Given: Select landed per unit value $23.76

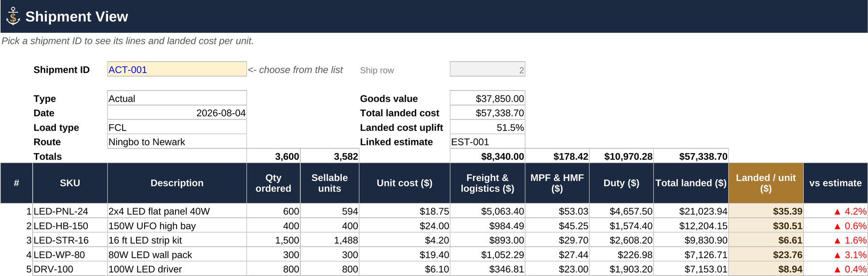Looking at the screenshot, I should click(766, 254).
